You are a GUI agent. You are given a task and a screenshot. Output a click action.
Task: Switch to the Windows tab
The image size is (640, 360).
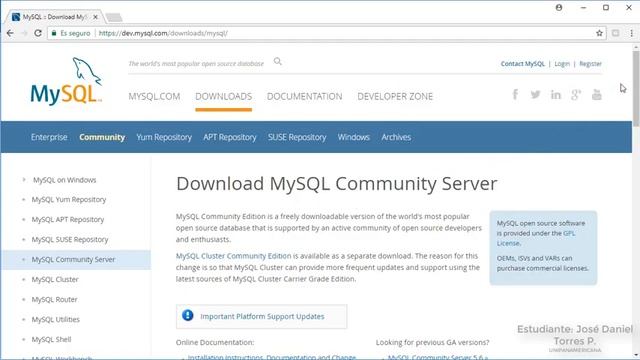click(353, 137)
